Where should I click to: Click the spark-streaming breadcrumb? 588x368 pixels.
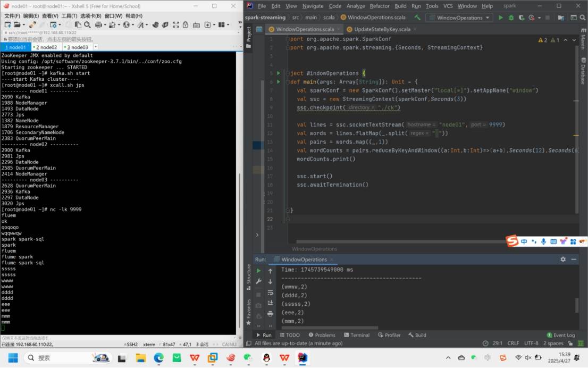click(265, 17)
